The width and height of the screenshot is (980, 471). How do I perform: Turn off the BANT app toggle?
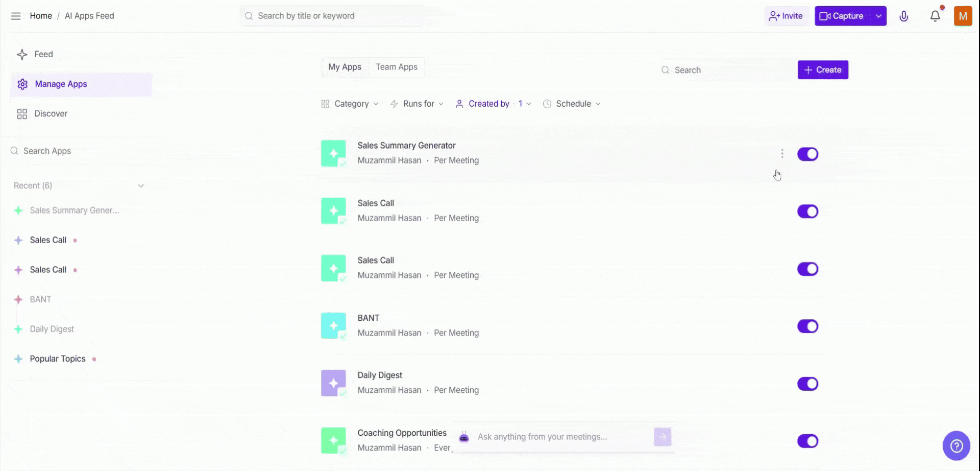coord(808,326)
